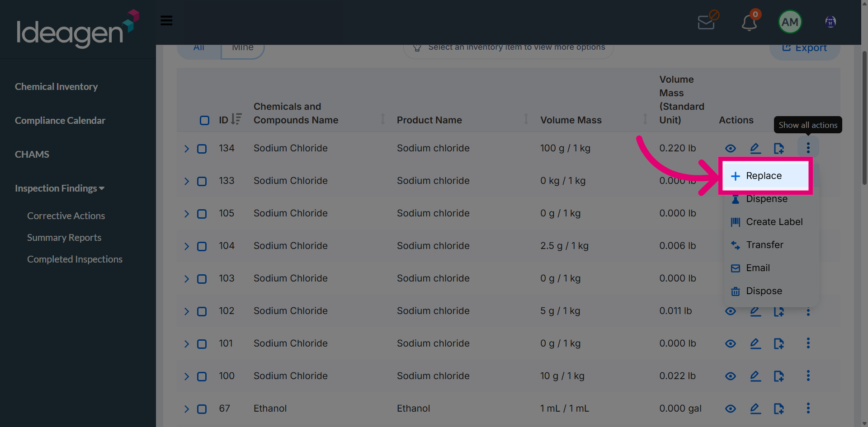The width and height of the screenshot is (868, 427).
Task: Choose Dispense from actions menu
Action: click(771, 199)
